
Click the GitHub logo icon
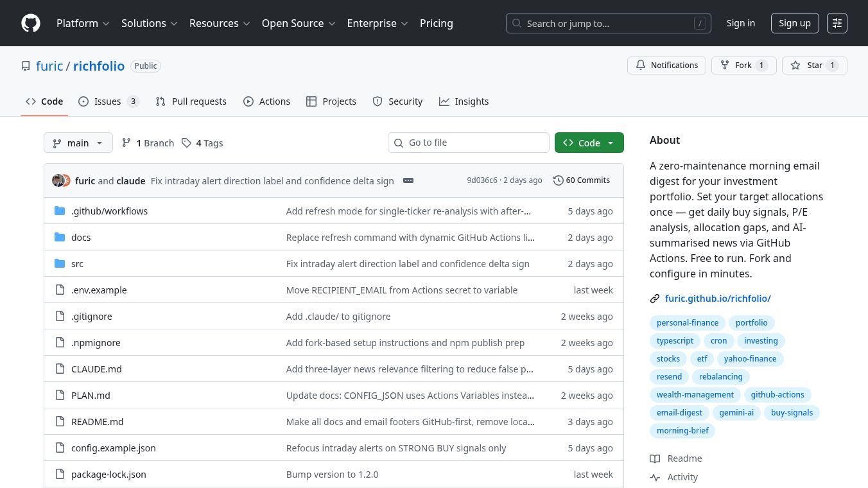31,23
